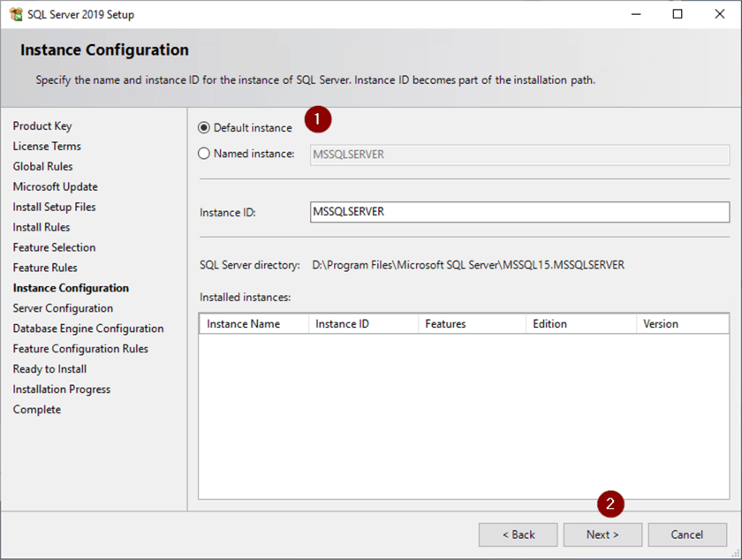
Task: Click the SQL Server Setup title bar icon
Action: pos(14,14)
